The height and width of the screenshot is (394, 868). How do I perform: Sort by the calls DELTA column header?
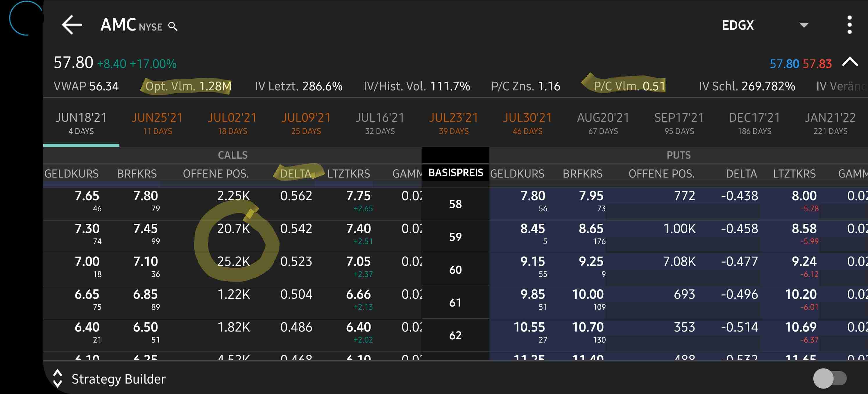click(296, 173)
